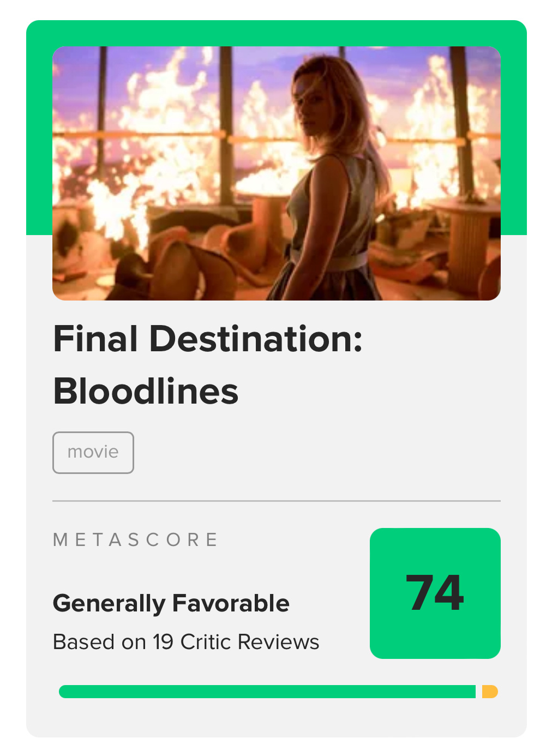
Task: Click the number 74 score digits
Action: click(435, 593)
